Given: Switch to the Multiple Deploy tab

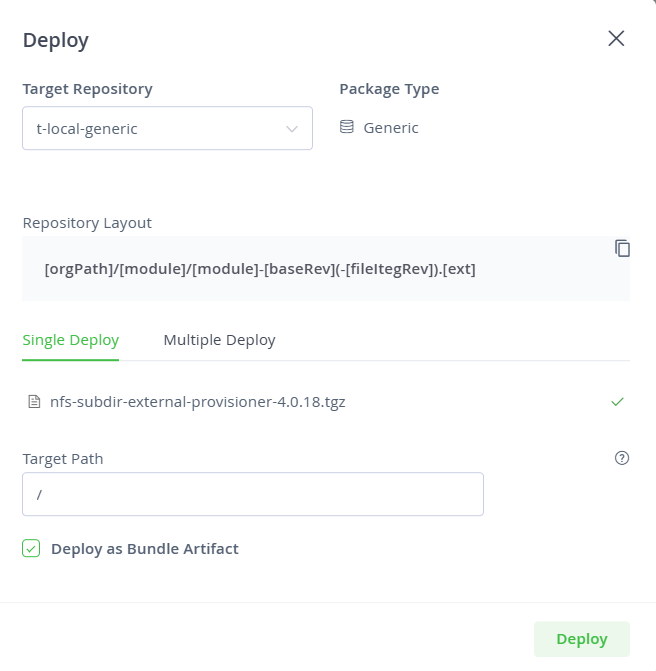Looking at the screenshot, I should [x=220, y=340].
